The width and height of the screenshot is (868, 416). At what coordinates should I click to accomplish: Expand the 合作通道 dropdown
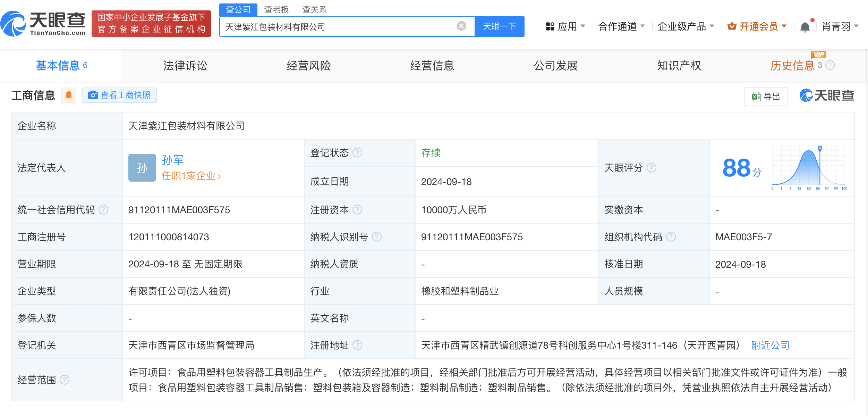621,26
